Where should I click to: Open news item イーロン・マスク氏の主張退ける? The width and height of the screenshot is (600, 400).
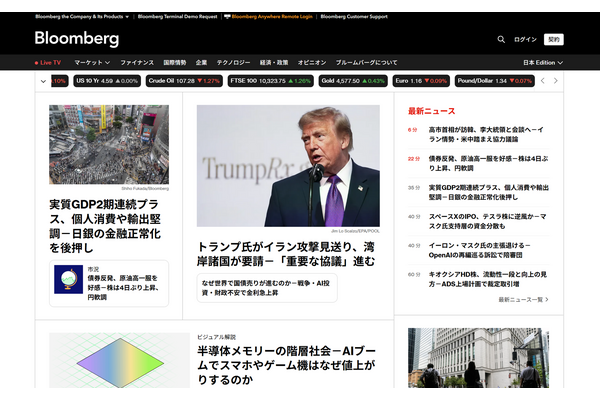(478, 250)
